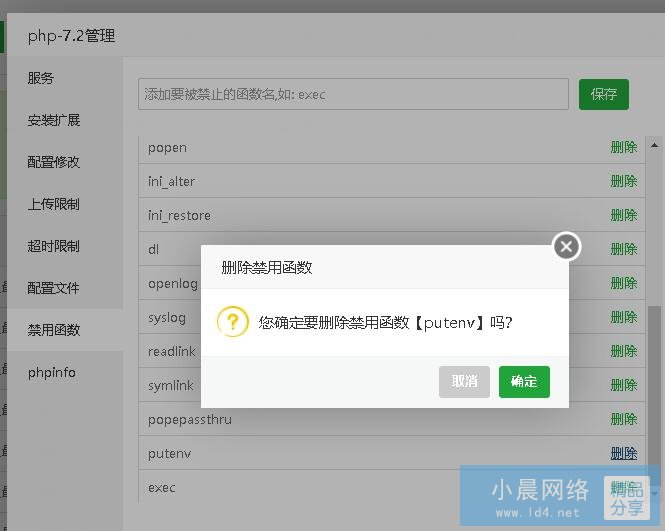This screenshot has height=531, width=665.
Task: Click the yellow question mark icon
Action: pyautogui.click(x=232, y=322)
